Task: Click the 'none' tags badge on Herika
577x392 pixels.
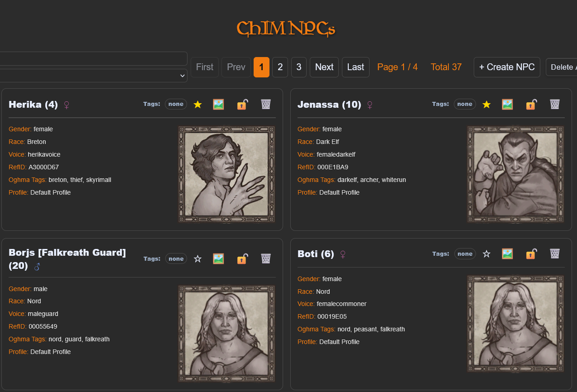Action: click(176, 104)
